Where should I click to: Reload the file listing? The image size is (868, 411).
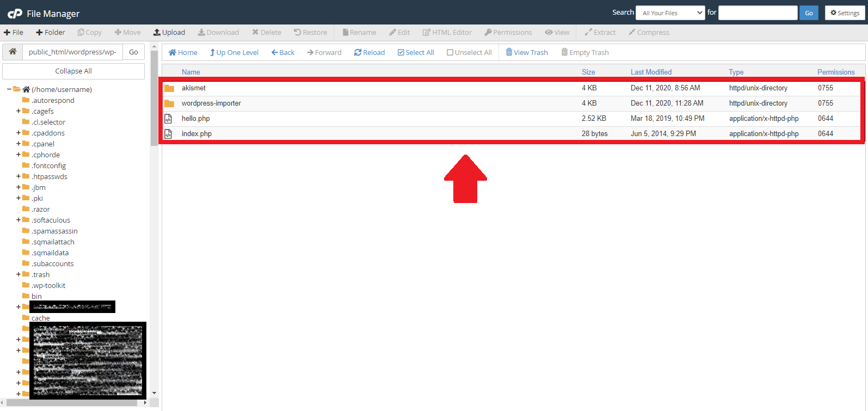coord(370,53)
